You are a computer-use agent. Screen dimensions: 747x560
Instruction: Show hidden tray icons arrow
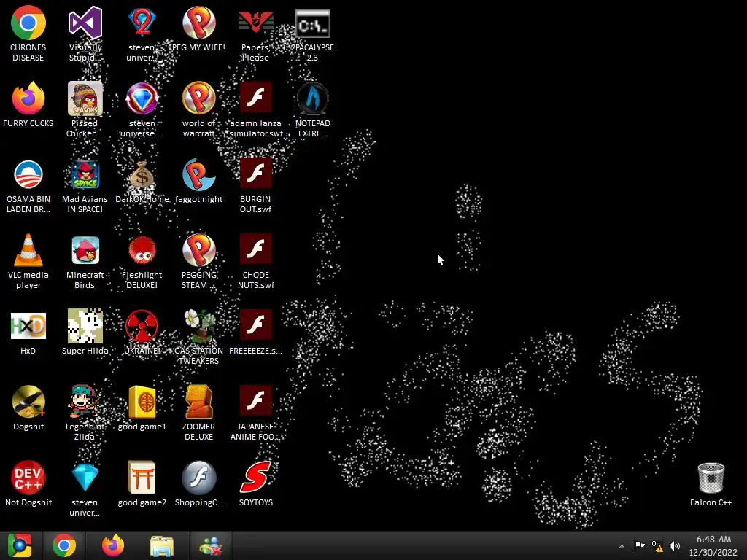click(622, 546)
